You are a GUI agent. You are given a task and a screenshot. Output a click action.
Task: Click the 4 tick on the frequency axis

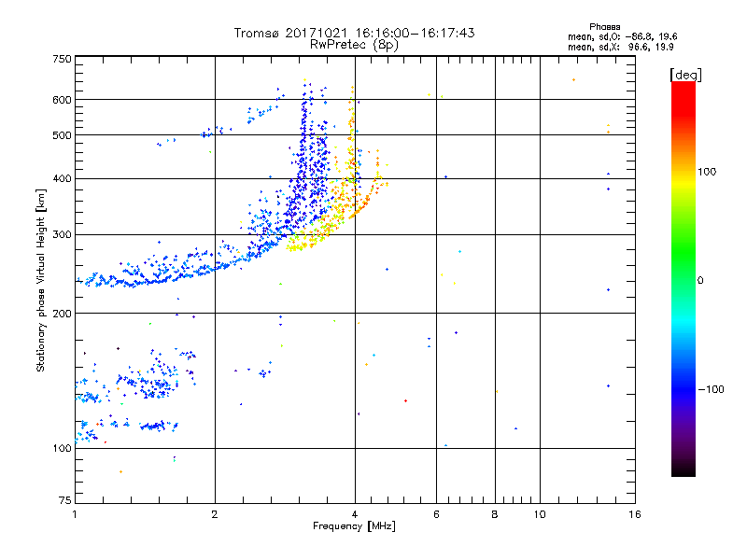point(354,514)
